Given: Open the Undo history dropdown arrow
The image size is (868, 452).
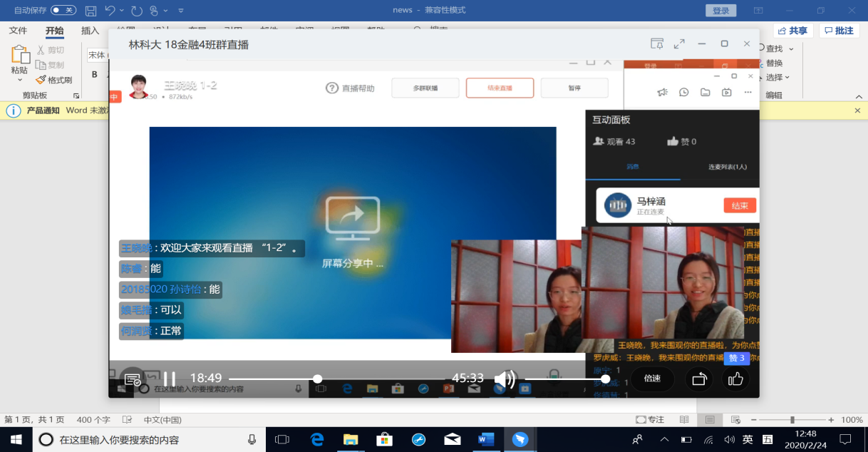Looking at the screenshot, I should [x=121, y=11].
